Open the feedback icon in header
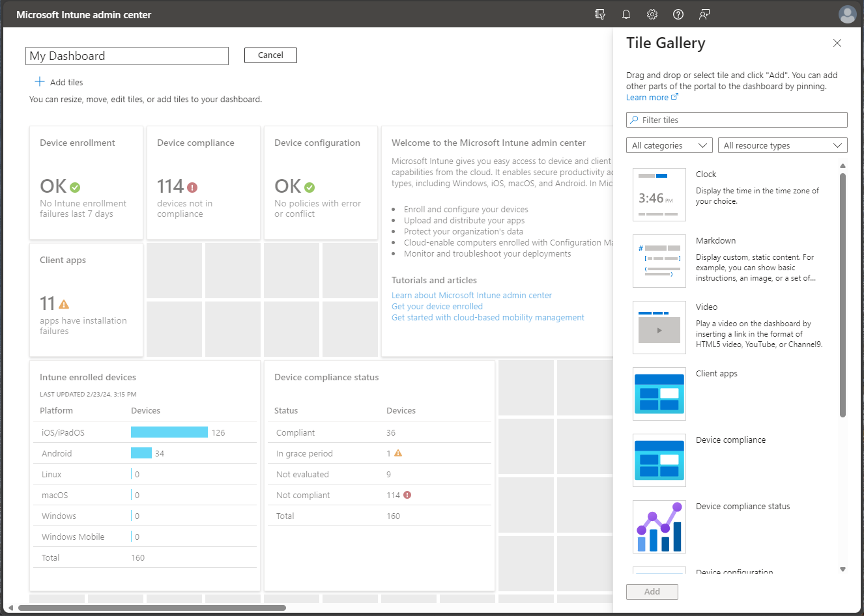 click(x=704, y=14)
